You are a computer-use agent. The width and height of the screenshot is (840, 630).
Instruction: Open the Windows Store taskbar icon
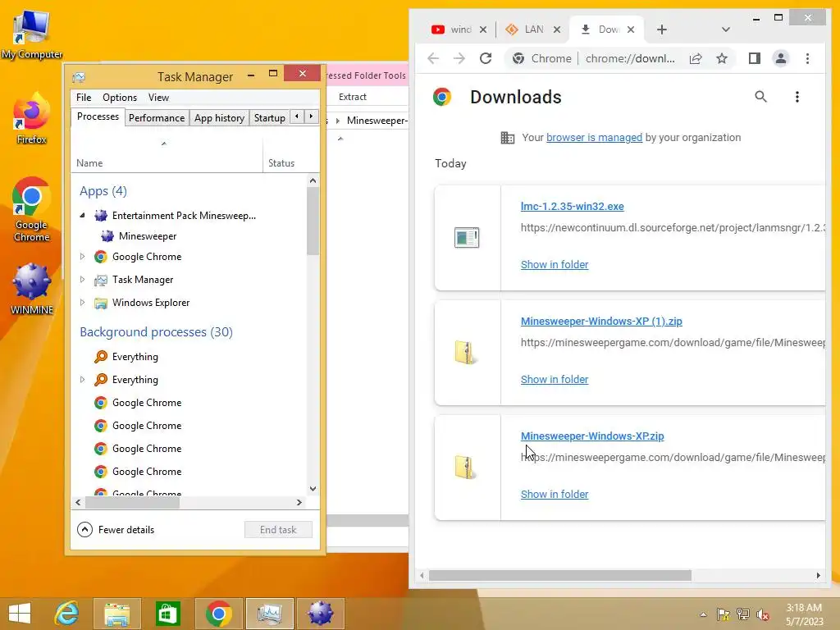[x=167, y=614]
